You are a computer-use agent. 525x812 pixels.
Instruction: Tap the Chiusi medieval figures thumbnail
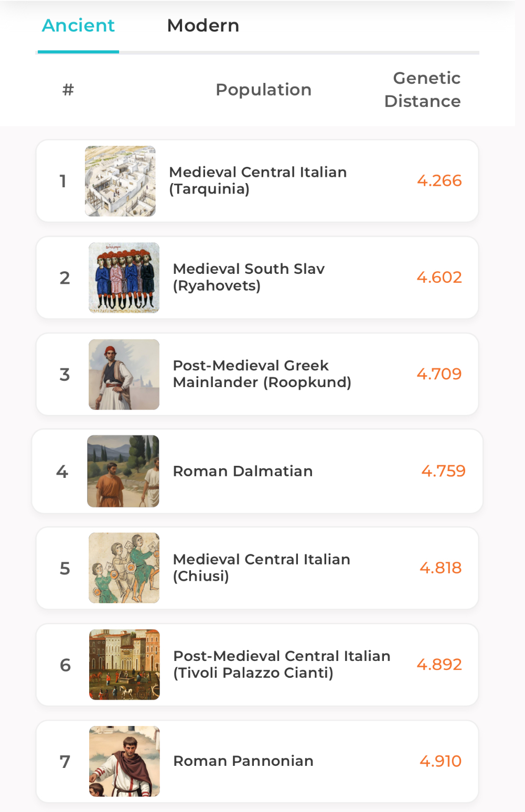124,568
